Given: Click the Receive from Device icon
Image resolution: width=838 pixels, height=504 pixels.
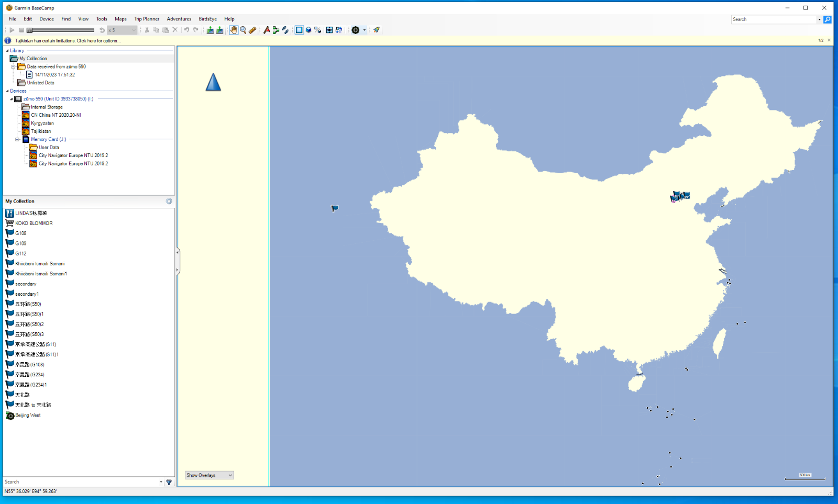Looking at the screenshot, I should 219,30.
